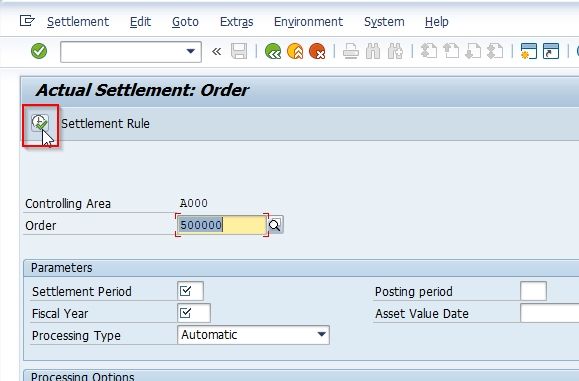Click the Print icon in toolbar
Image resolution: width=579 pixels, height=381 pixels.
(350, 51)
